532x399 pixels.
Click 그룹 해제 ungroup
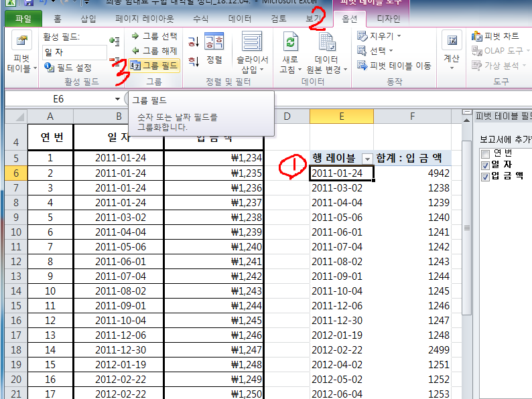pyautogui.click(x=154, y=51)
